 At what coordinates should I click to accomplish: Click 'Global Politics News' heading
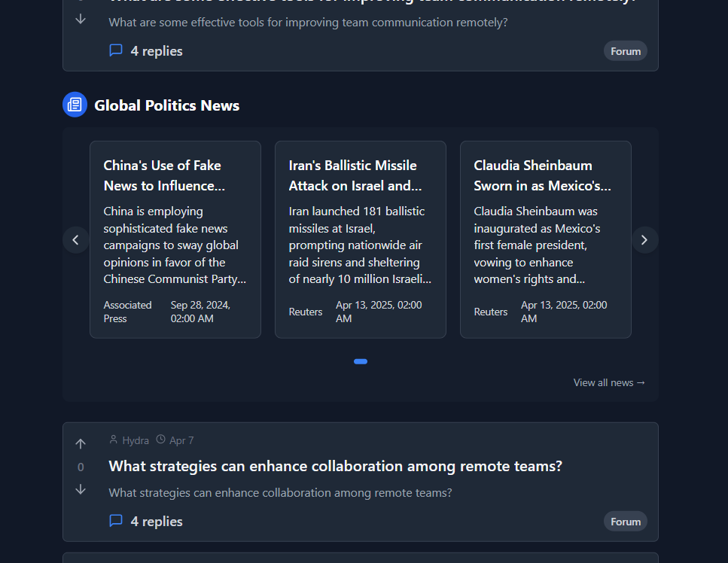166,105
